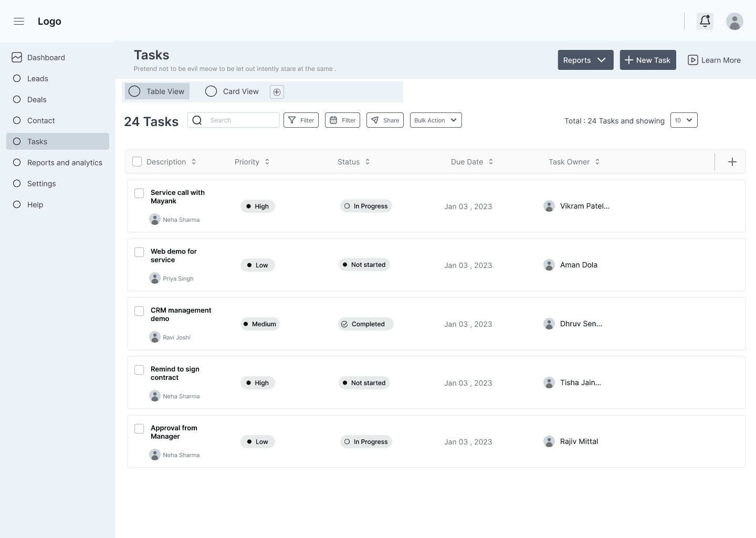Viewport: 756px width, 538px height.
Task: Open the rows-per-page 10 dropdown
Action: (x=684, y=120)
